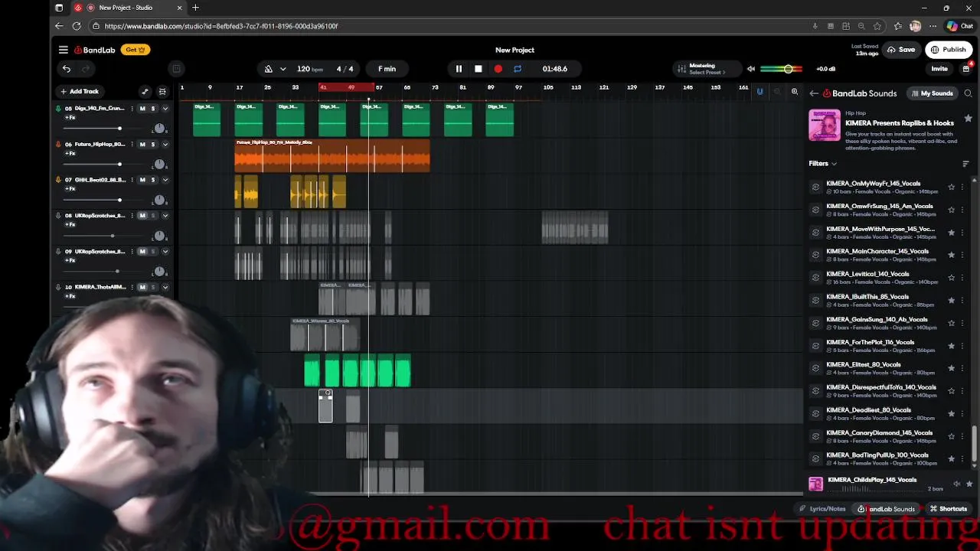Click the pan knob on track 07 GHH_Beat02
Viewport: 980px width, 551px height.
(159, 200)
